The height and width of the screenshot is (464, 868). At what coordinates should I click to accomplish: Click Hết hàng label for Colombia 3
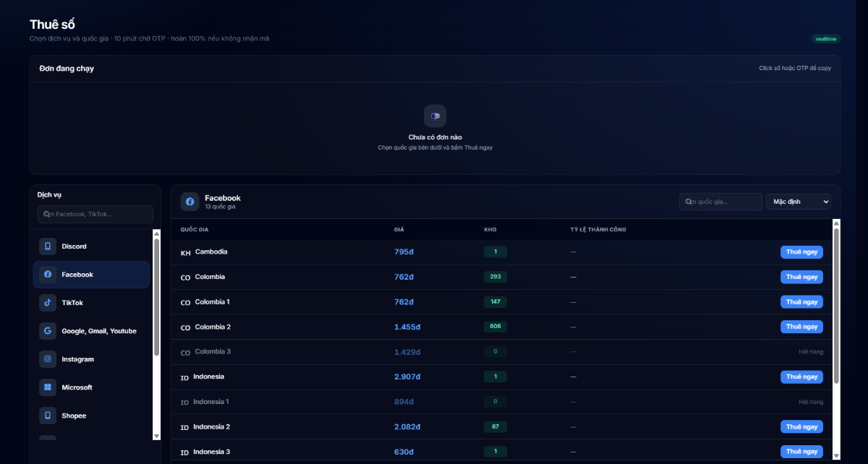point(811,352)
